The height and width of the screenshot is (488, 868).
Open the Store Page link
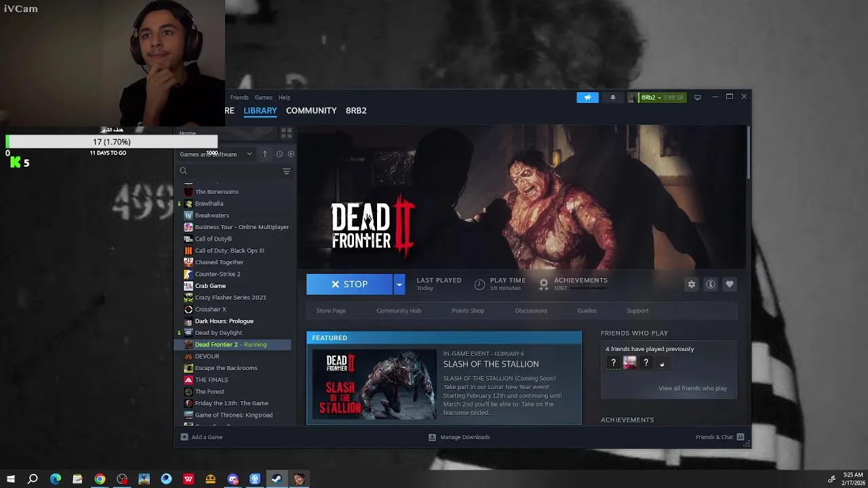[331, 310]
